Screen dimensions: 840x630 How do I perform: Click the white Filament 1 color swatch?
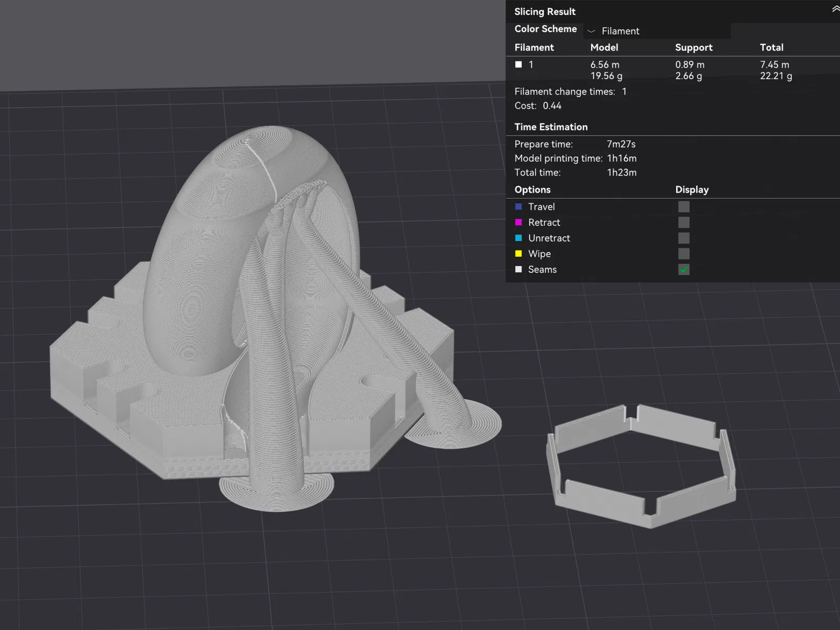519,65
